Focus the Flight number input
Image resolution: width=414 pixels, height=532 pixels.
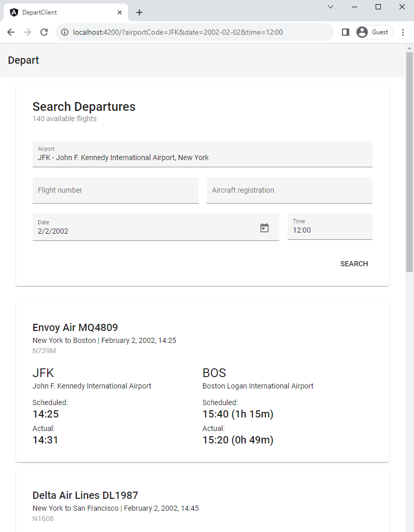pos(115,190)
